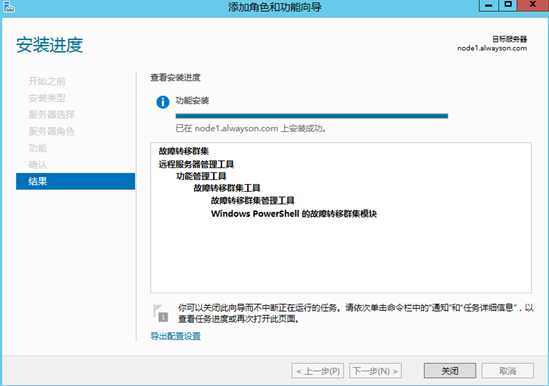Click the installation progress bar

click(x=312, y=116)
